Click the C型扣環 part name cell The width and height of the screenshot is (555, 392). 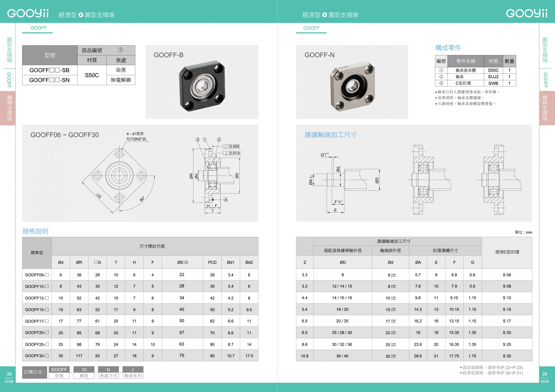point(466,83)
